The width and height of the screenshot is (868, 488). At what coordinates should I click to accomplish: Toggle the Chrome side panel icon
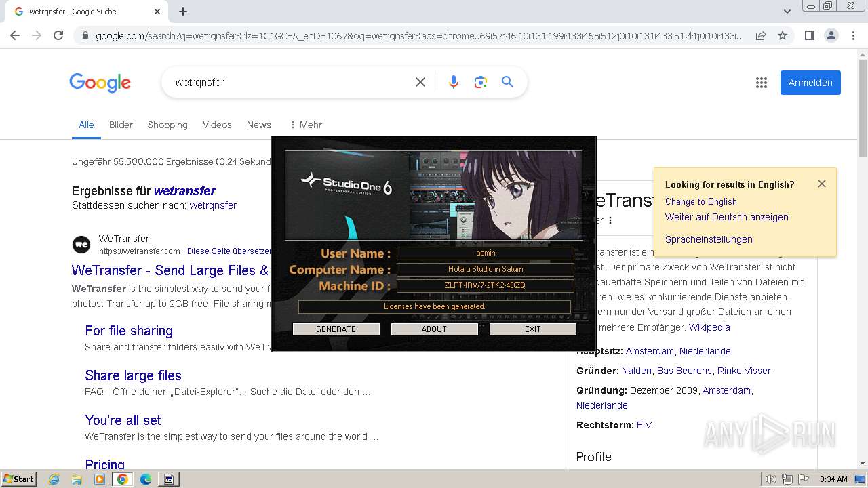click(809, 35)
